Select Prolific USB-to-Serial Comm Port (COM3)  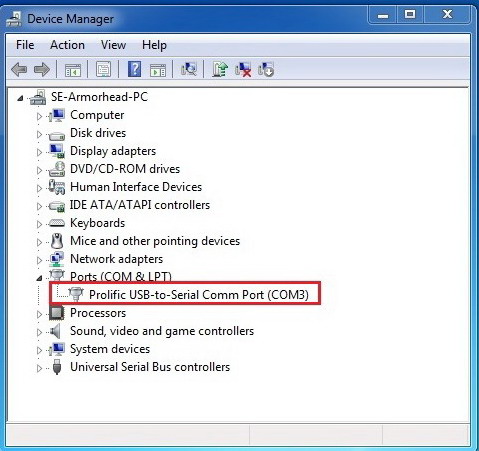199,295
